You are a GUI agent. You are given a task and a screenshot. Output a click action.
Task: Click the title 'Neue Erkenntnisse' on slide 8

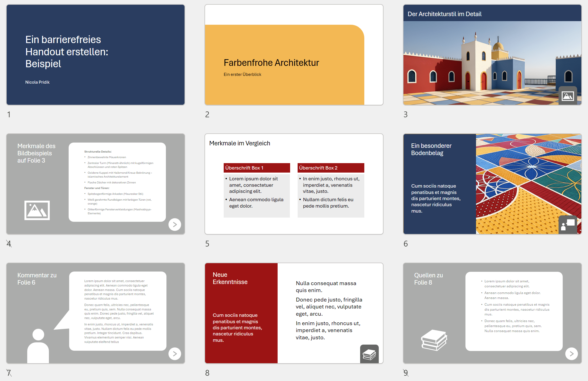coord(230,278)
